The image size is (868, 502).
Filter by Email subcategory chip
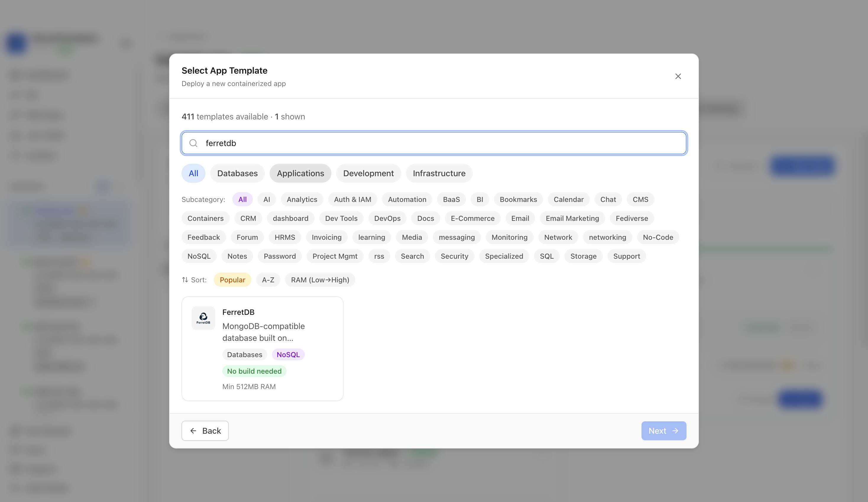click(x=520, y=218)
